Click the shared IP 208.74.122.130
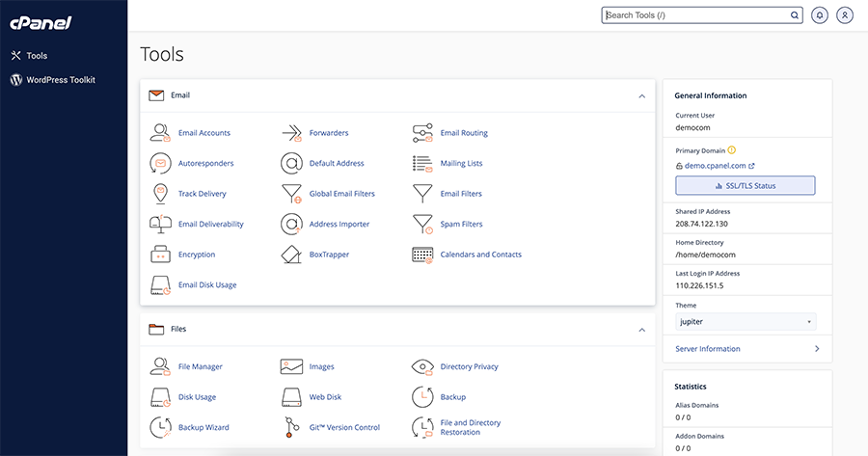The height and width of the screenshot is (456, 868). point(701,224)
